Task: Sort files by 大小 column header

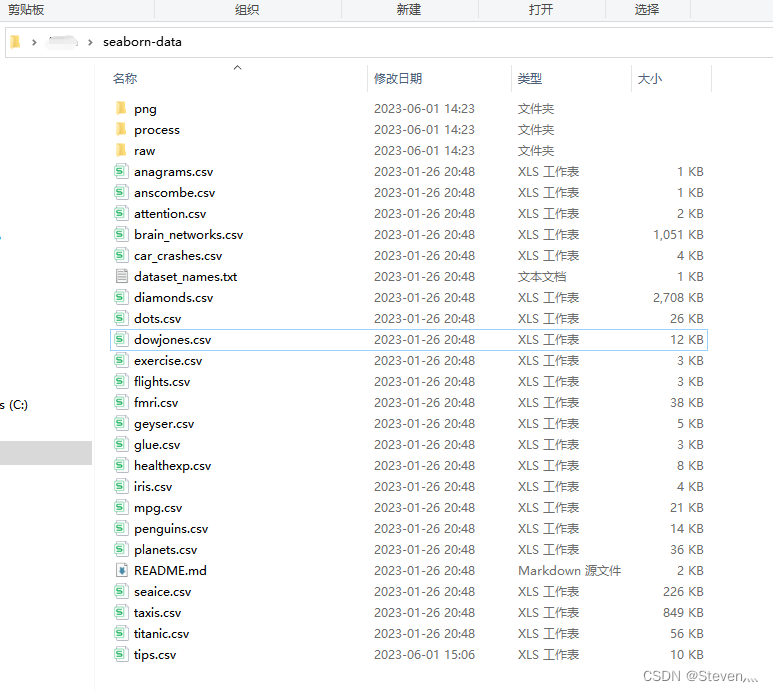Action: tap(649, 78)
